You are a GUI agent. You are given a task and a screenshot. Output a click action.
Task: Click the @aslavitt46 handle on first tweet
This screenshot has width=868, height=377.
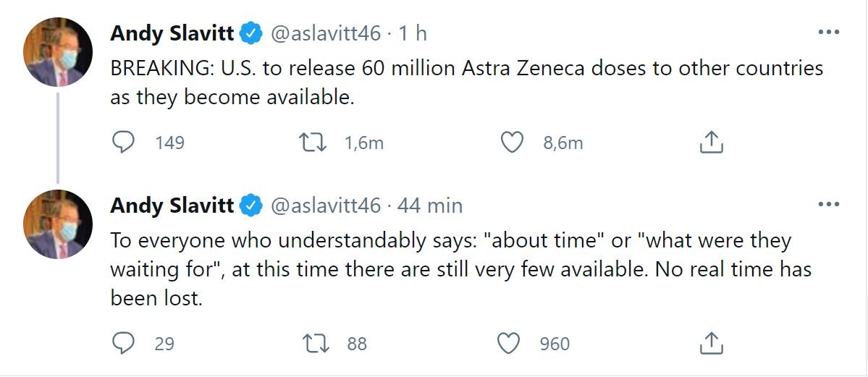[325, 33]
